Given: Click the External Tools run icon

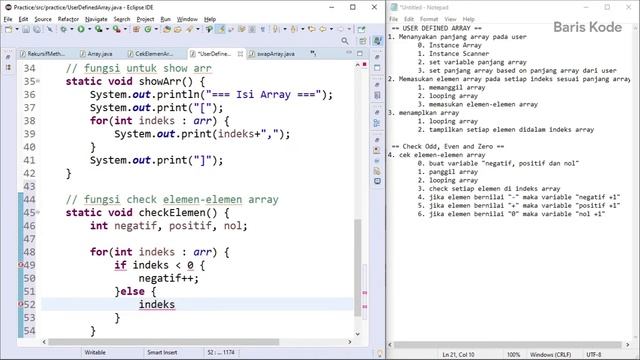Looking at the screenshot, I should pyautogui.click(x=117, y=29).
